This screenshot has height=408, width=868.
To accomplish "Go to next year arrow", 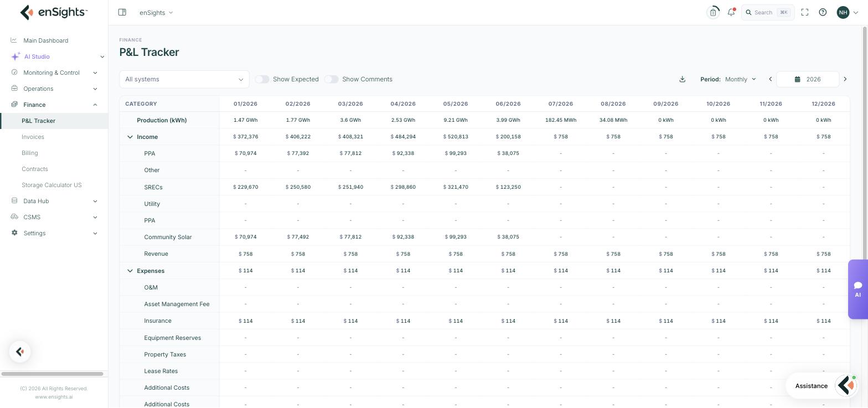I will tap(845, 79).
